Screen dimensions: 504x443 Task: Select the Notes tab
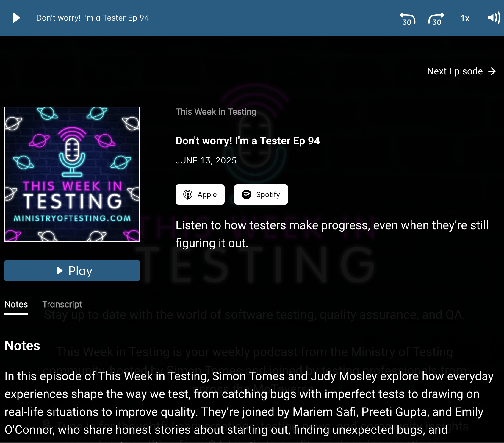[16, 304]
